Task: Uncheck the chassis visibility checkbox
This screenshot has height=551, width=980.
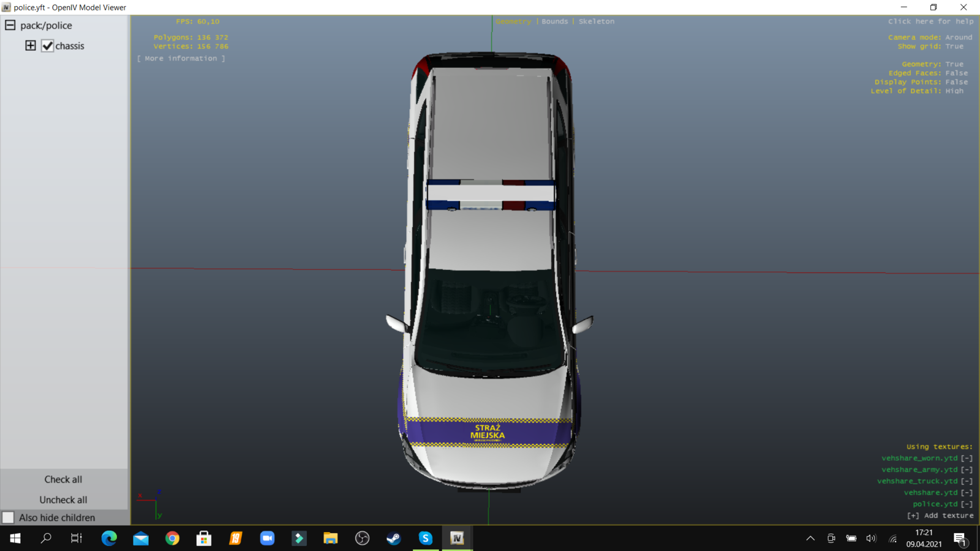Action: point(47,46)
